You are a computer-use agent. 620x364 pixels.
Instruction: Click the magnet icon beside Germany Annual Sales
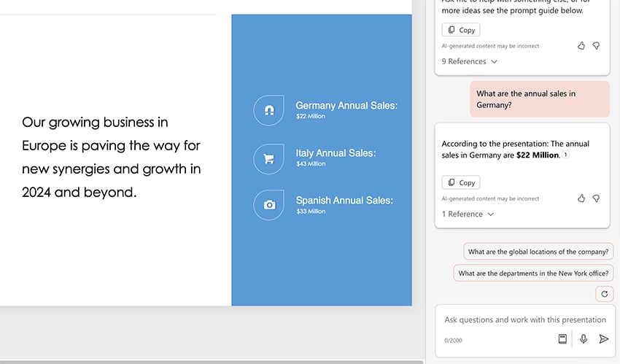click(268, 110)
